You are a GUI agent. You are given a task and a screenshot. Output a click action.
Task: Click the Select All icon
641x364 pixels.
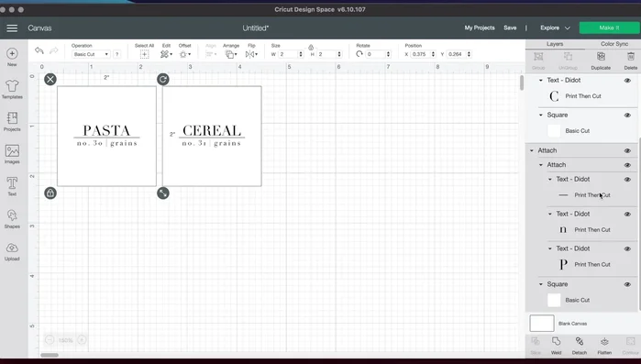coord(144,54)
